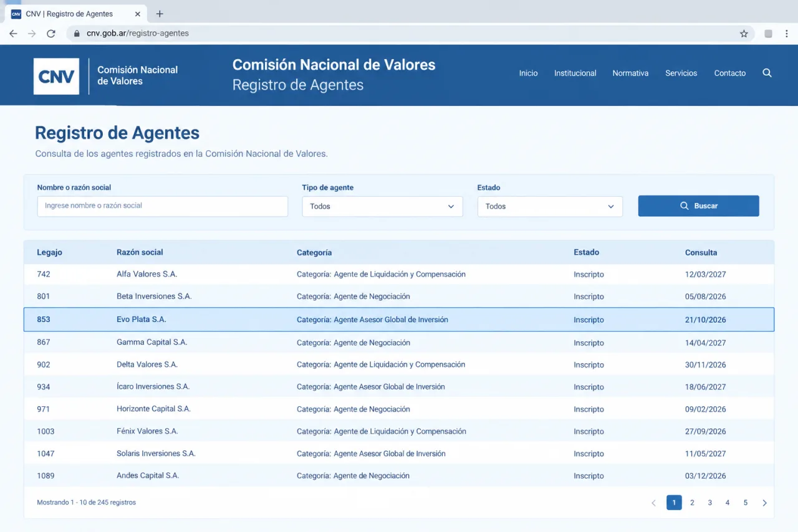Click Ícaro Inversiones S.A. entry
The width and height of the screenshot is (798, 532).
153,387
